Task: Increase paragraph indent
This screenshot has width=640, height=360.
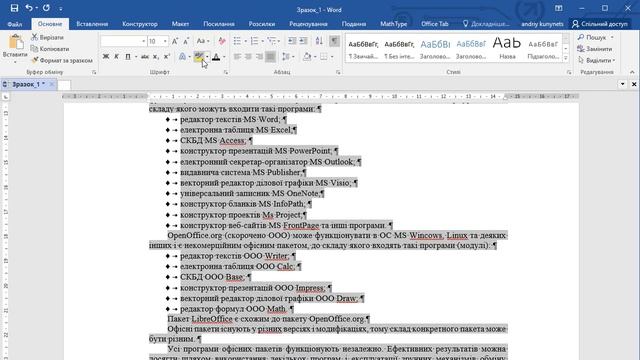Action: point(303,41)
